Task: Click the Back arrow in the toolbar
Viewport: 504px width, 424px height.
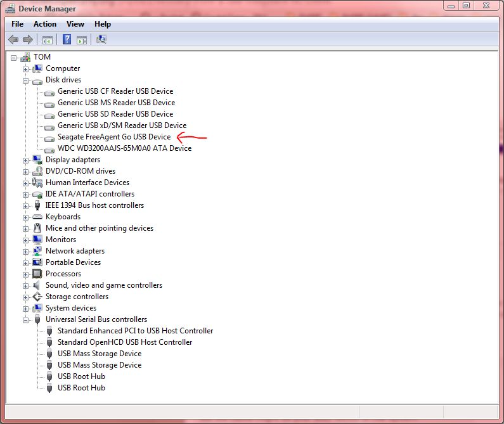Action: point(13,40)
